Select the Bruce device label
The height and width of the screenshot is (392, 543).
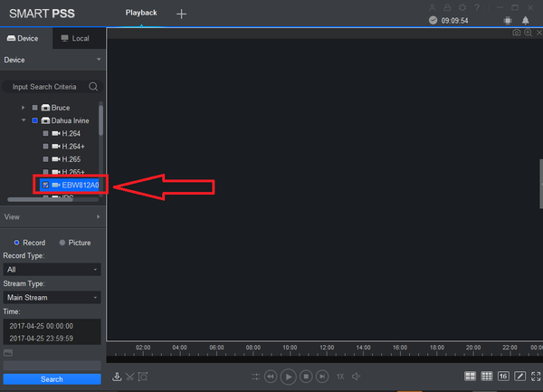click(x=61, y=108)
